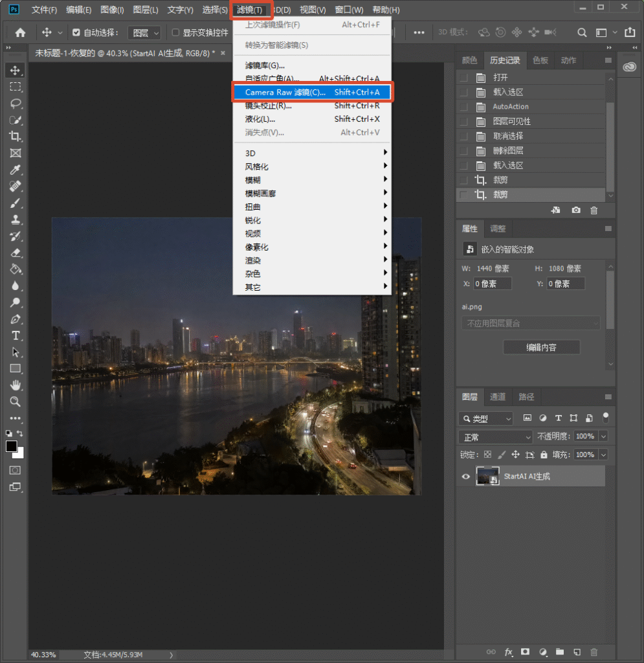The image size is (644, 663).
Task: Add a layer style with fx icon
Action: coord(508,652)
